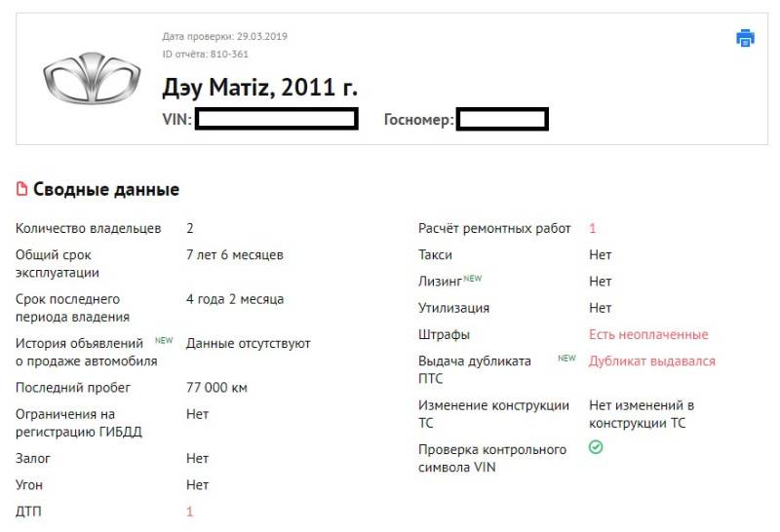Click the redacted VIN number box
Viewport: 780px width, 532px height.
[x=276, y=120]
